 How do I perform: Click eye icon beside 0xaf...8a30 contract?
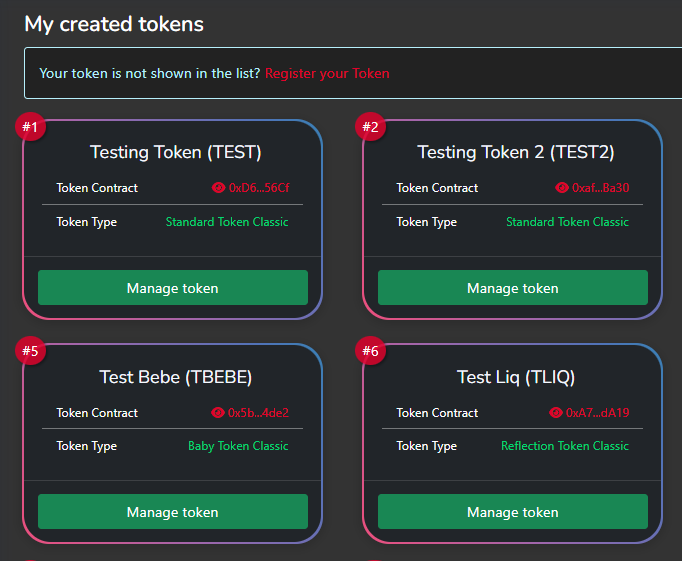562,188
